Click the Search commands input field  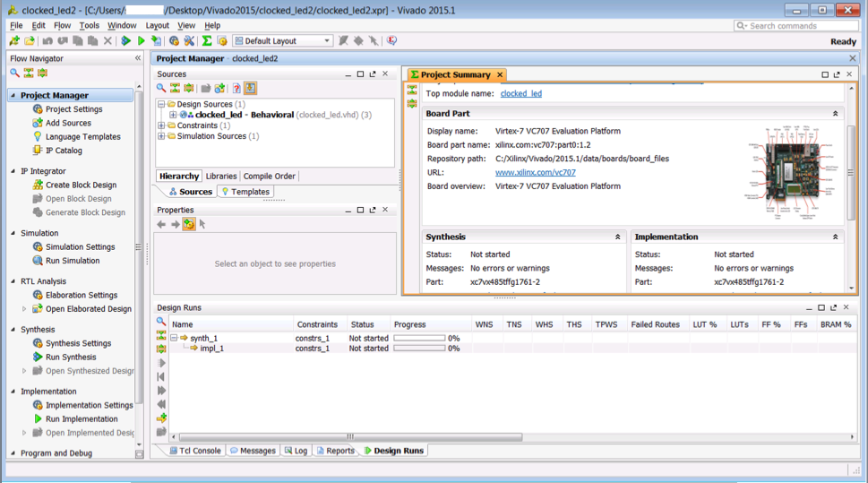click(796, 25)
